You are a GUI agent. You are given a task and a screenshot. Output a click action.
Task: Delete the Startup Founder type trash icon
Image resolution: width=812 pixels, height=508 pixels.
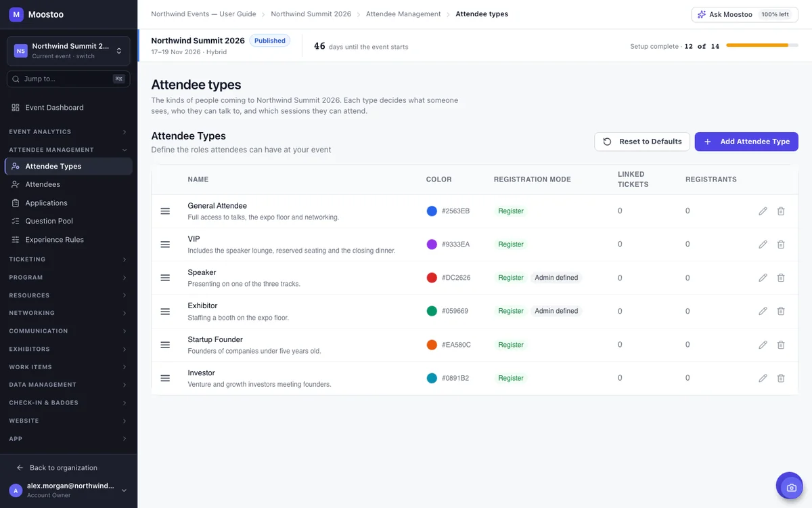pos(781,345)
